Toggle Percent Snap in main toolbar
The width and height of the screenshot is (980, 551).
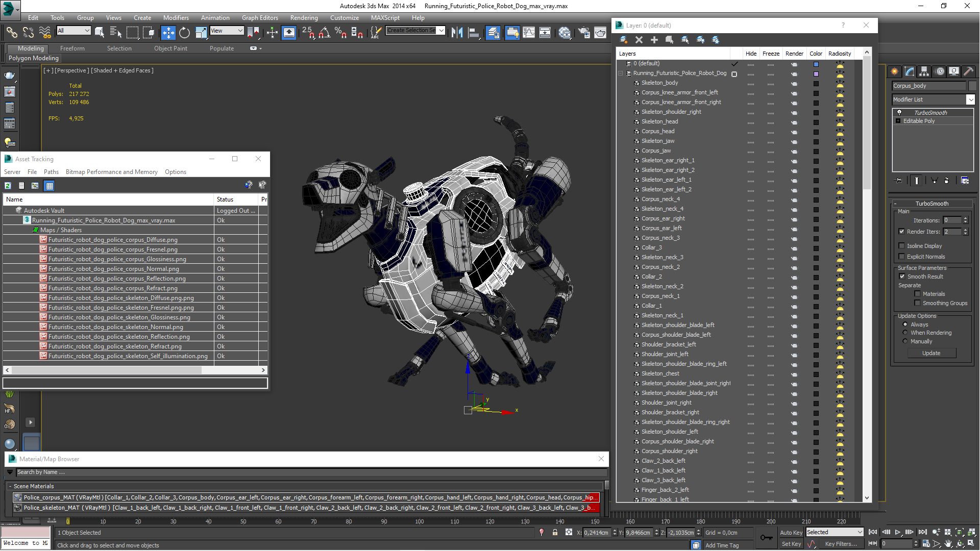pyautogui.click(x=340, y=33)
